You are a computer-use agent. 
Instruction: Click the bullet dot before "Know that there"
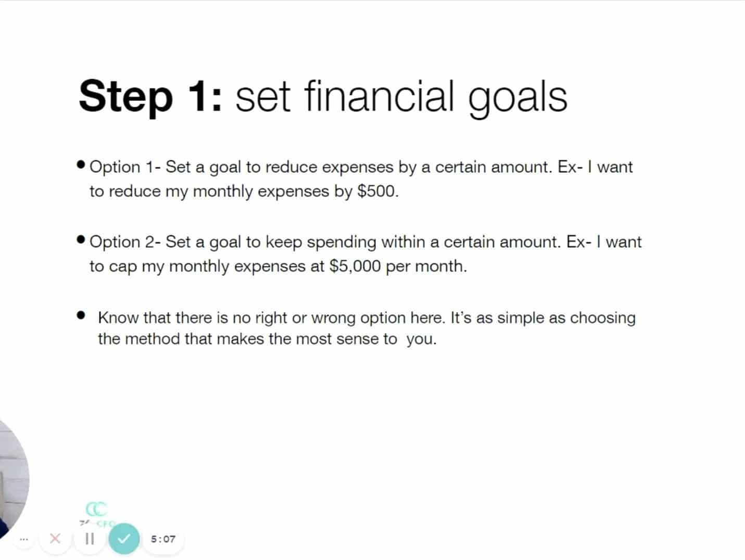click(80, 315)
